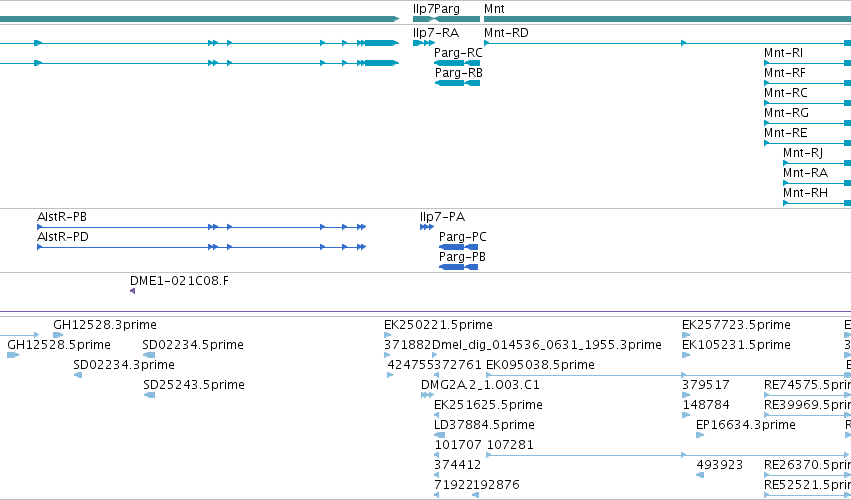851x500 pixels.
Task: Select the LD37884.5prime EST
Action: pyautogui.click(x=484, y=425)
